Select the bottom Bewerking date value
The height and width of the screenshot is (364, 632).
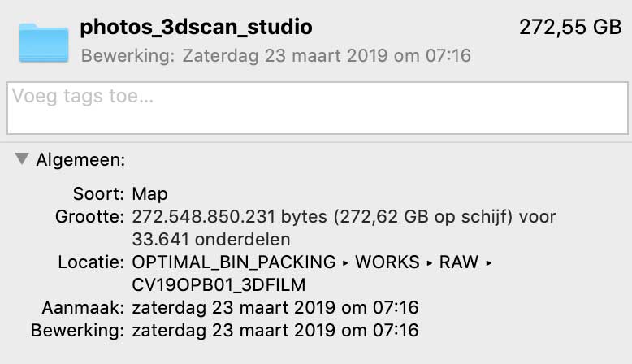[275, 331]
